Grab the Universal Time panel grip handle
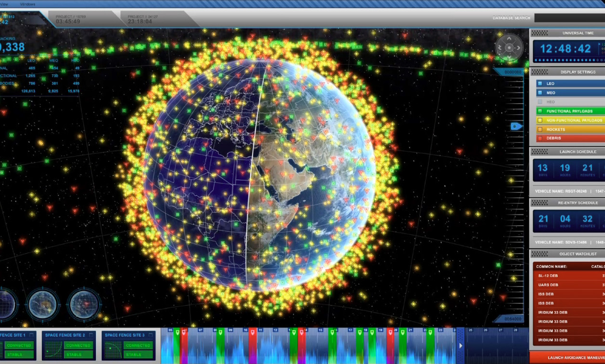 pos(540,33)
